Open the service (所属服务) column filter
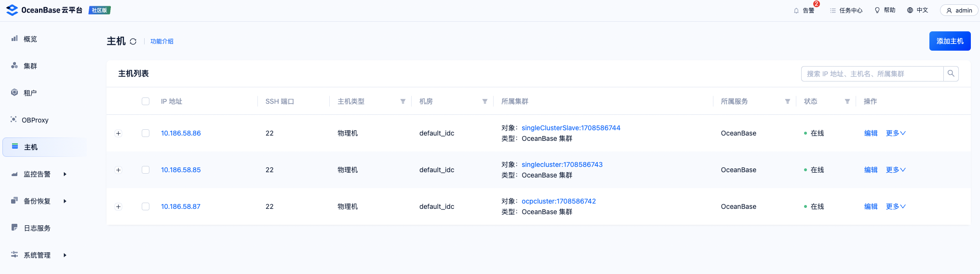This screenshot has width=980, height=274. (x=788, y=101)
